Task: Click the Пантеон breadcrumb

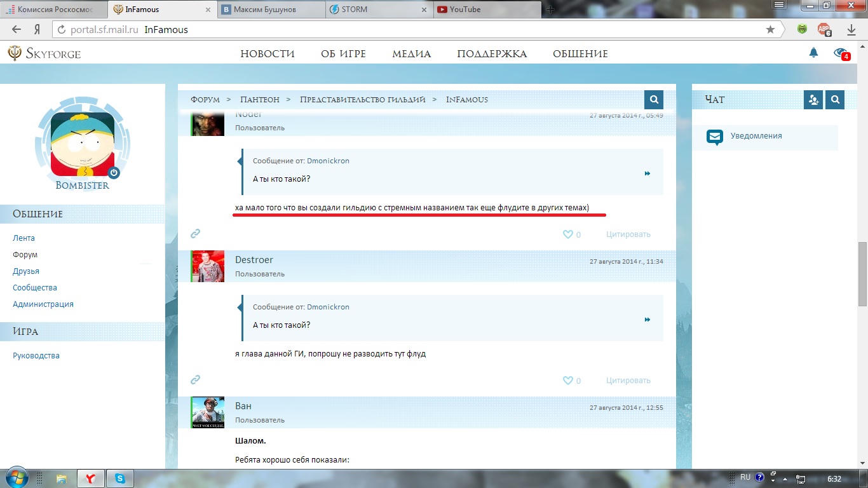Action: click(x=260, y=100)
